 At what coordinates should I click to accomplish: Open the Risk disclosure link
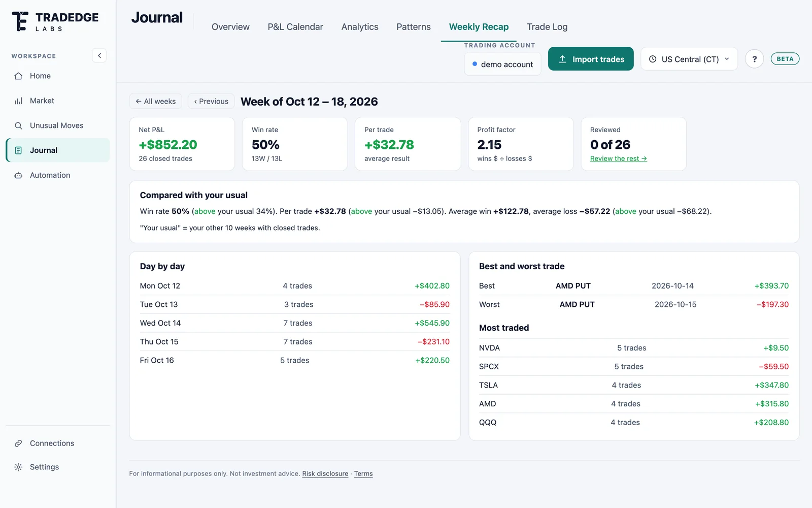tap(325, 473)
